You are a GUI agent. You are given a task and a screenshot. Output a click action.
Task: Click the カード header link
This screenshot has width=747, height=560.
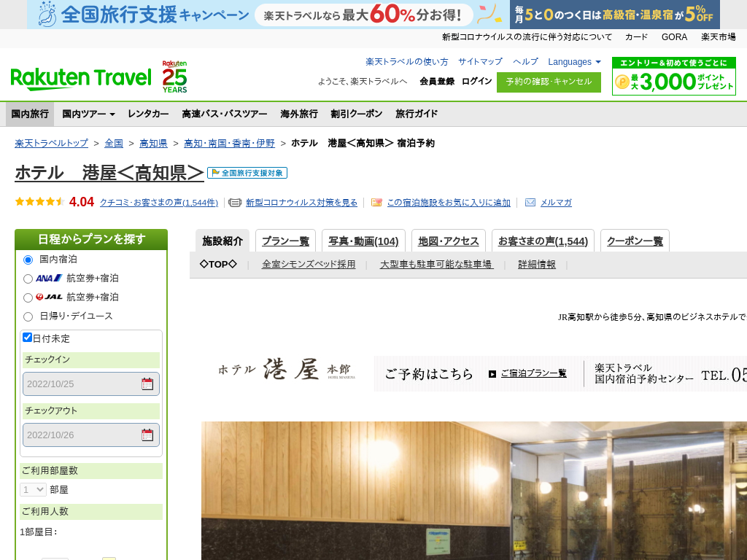636,37
